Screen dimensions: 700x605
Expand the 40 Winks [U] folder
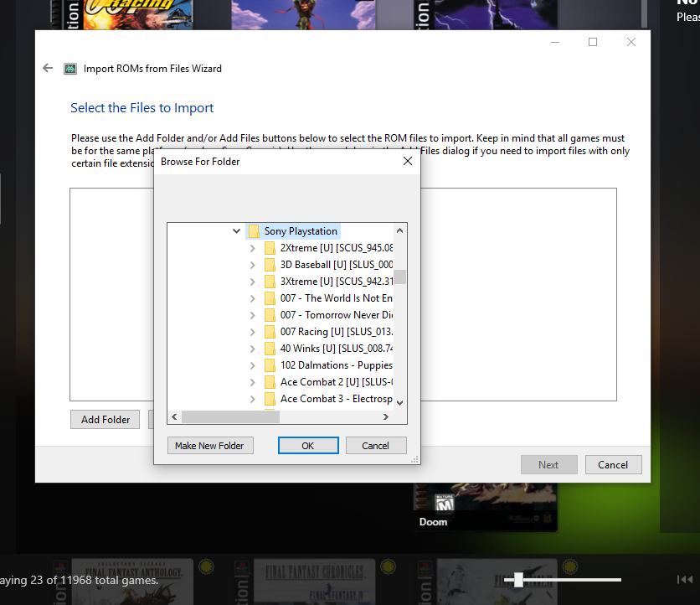point(252,349)
